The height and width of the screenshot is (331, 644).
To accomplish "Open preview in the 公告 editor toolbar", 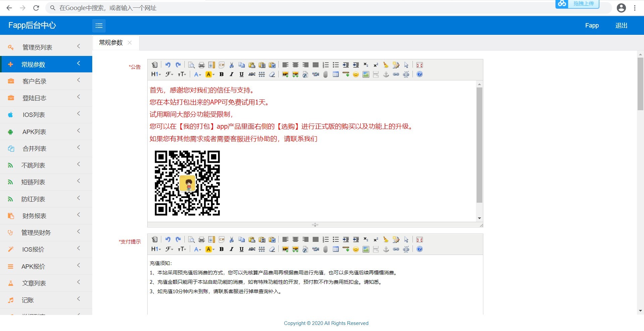I will [x=192, y=65].
